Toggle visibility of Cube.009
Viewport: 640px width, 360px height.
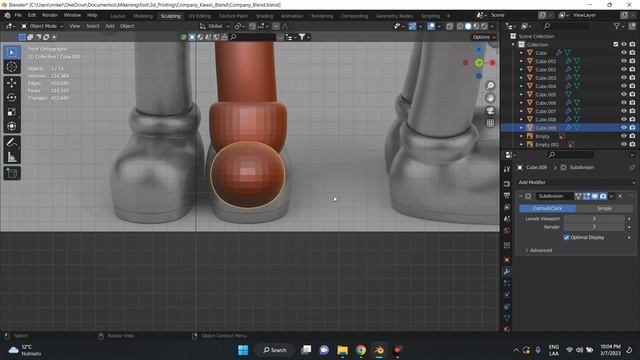coord(624,128)
